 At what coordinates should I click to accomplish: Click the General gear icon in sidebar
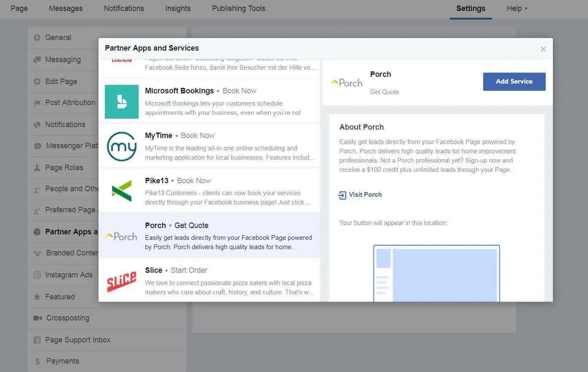click(x=37, y=38)
